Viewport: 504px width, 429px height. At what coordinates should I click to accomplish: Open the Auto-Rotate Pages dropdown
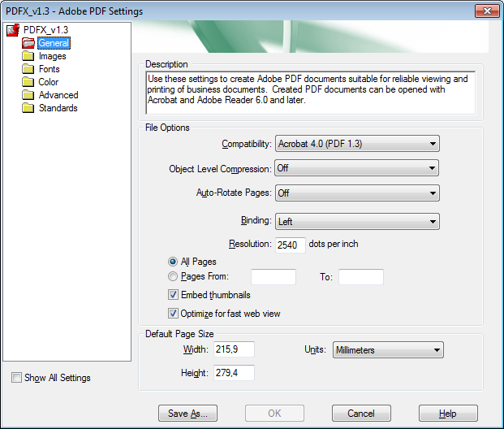[357, 193]
